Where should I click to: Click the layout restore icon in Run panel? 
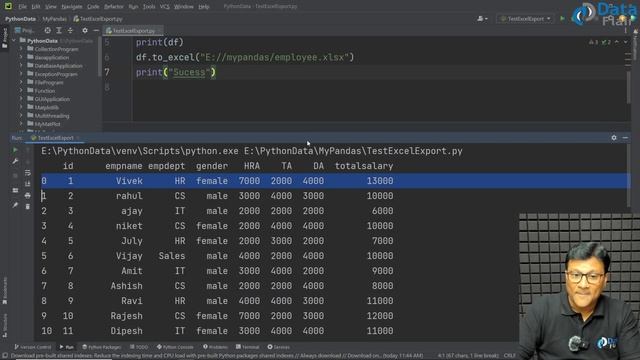[x=15, y=190]
